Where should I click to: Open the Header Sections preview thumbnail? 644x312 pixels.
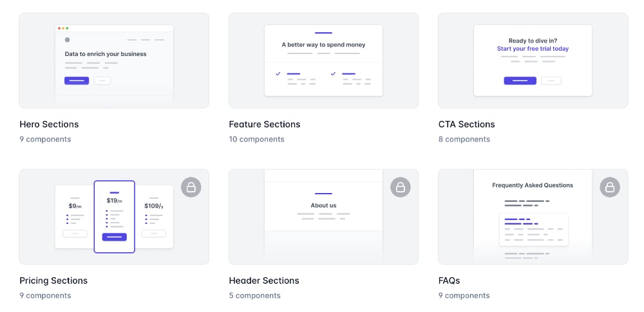(x=324, y=217)
